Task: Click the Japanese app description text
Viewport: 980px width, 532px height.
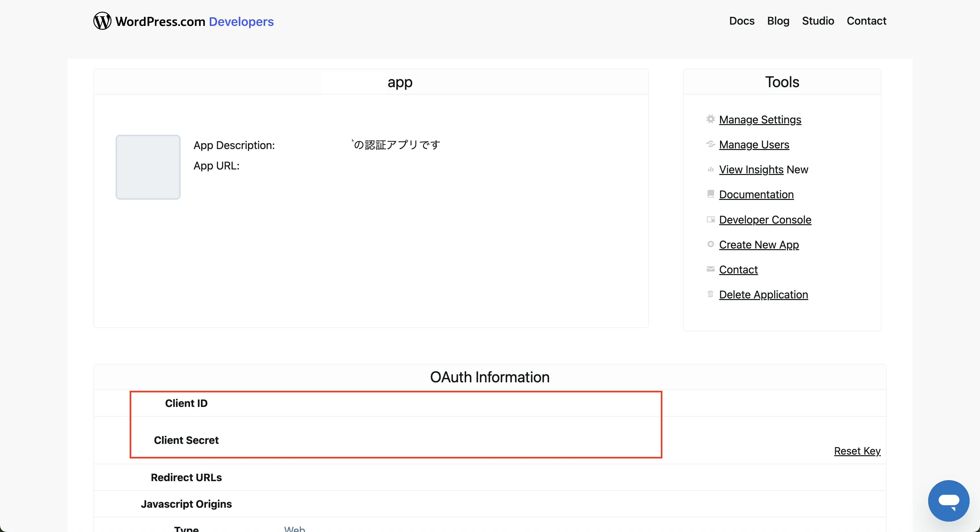Action: click(x=396, y=145)
